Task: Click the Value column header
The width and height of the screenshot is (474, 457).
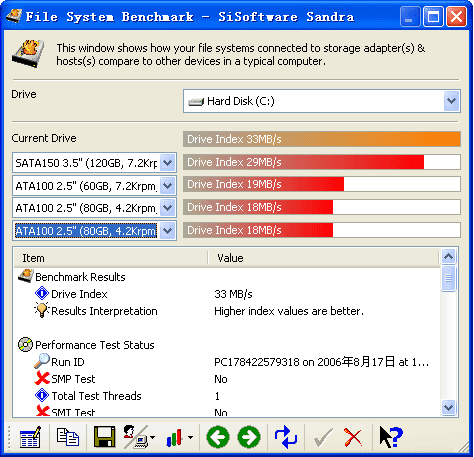Action: (x=323, y=258)
